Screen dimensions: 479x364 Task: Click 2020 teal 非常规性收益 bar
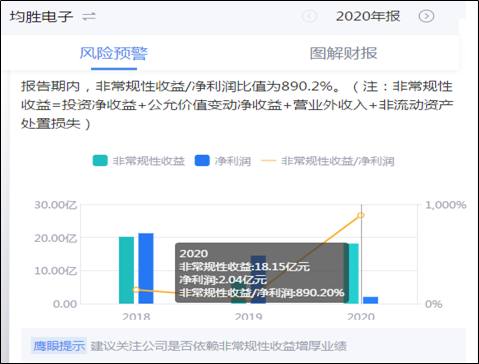[x=351, y=273]
